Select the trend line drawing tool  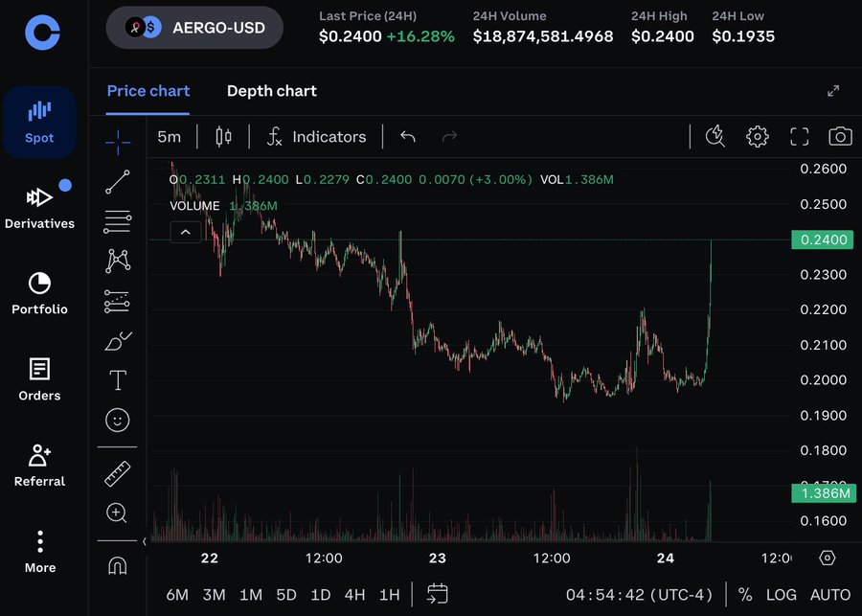point(118,182)
